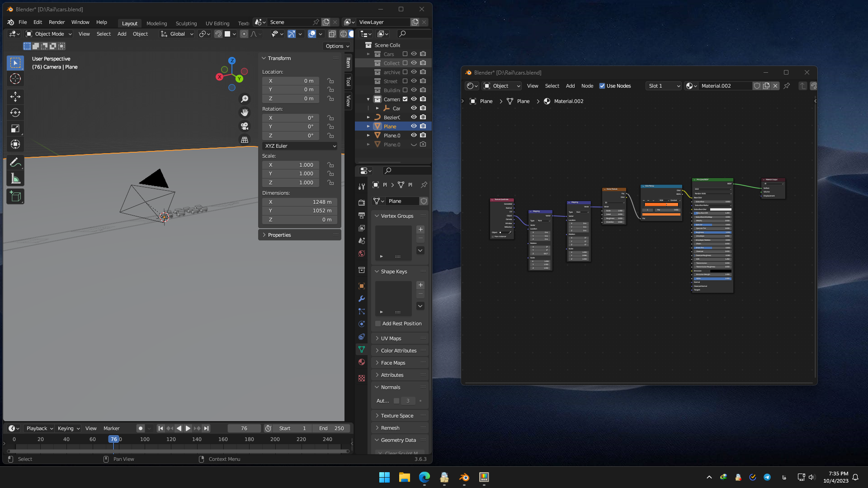This screenshot has width=868, height=488.
Task: Select the Move tool in the viewport toolbar
Action: 15,97
